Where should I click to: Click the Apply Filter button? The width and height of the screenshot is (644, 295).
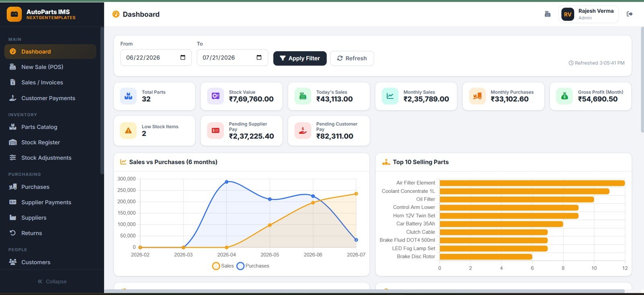pyautogui.click(x=300, y=58)
